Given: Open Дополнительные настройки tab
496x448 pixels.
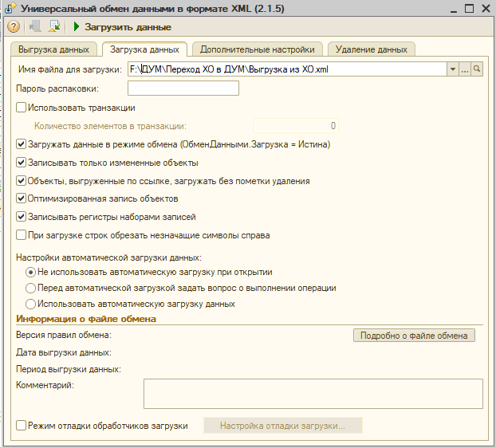Looking at the screenshot, I should tap(258, 49).
